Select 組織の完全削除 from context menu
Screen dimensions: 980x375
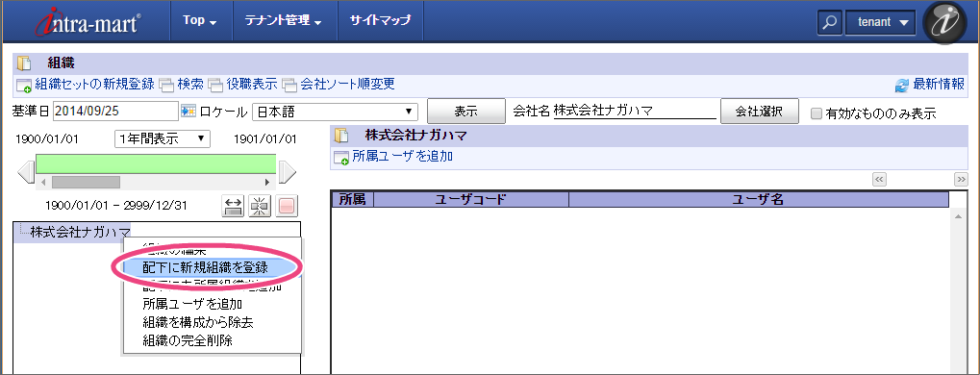coord(188,340)
